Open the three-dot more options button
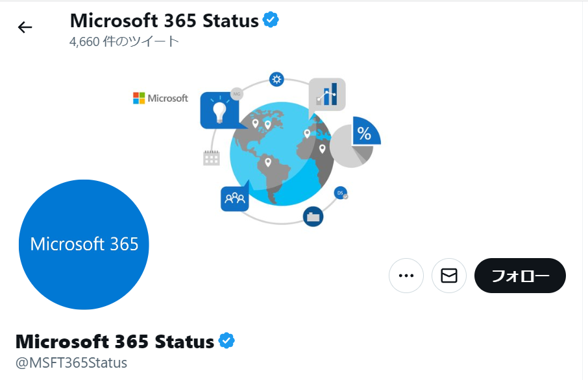Image resolution: width=588 pixels, height=380 pixels. tap(406, 276)
